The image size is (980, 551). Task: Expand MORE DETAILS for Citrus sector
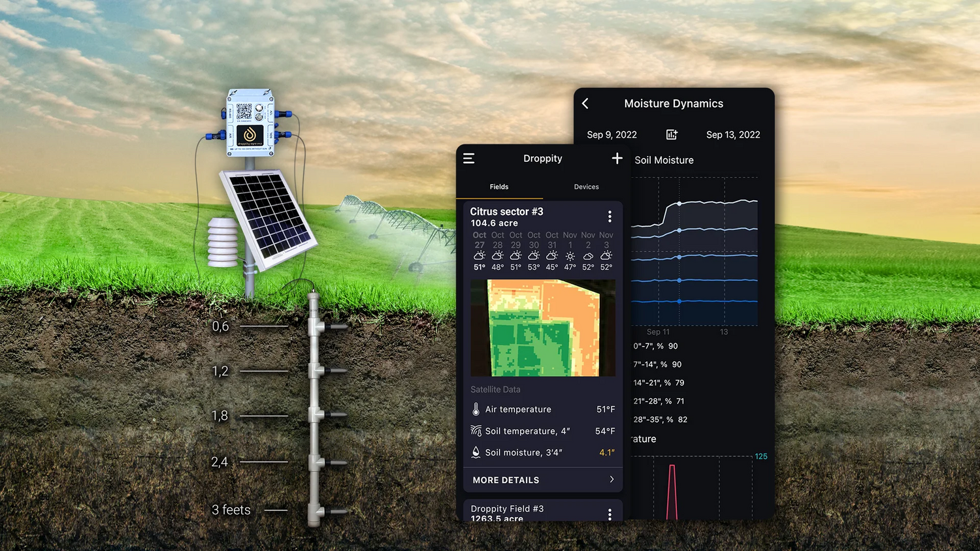(x=543, y=480)
